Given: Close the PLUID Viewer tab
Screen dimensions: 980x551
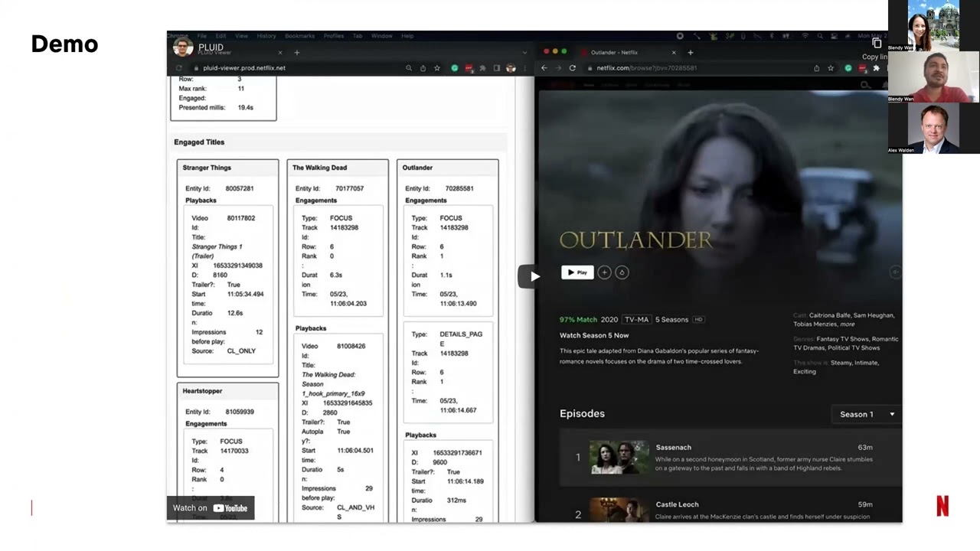Looking at the screenshot, I should tap(280, 53).
